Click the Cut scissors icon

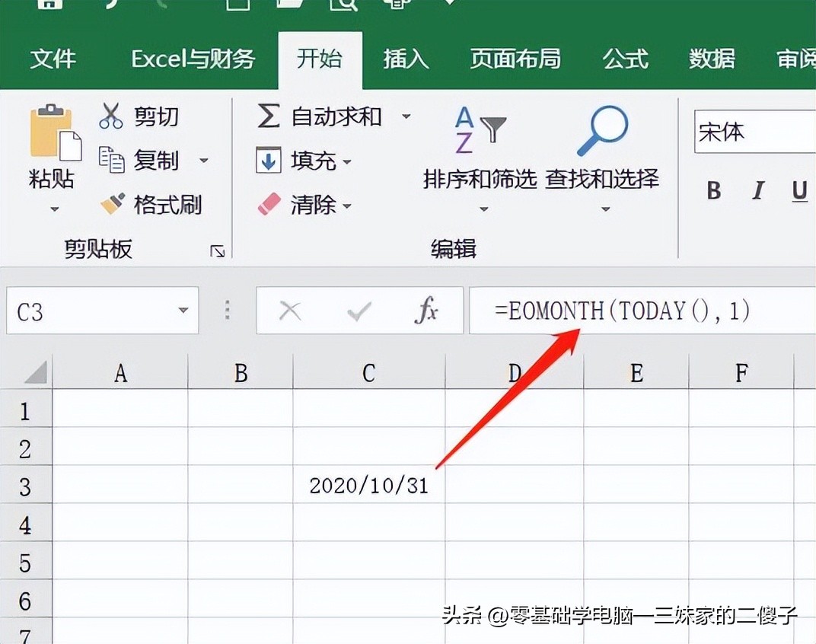111,116
